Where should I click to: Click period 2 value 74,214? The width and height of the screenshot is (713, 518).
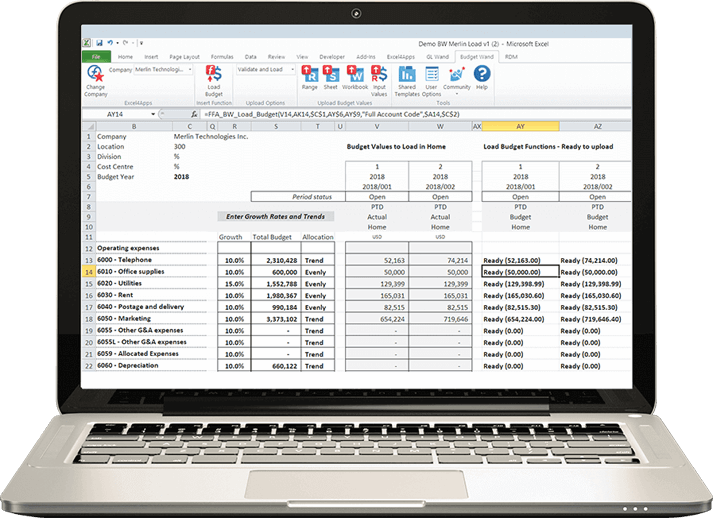(440, 260)
